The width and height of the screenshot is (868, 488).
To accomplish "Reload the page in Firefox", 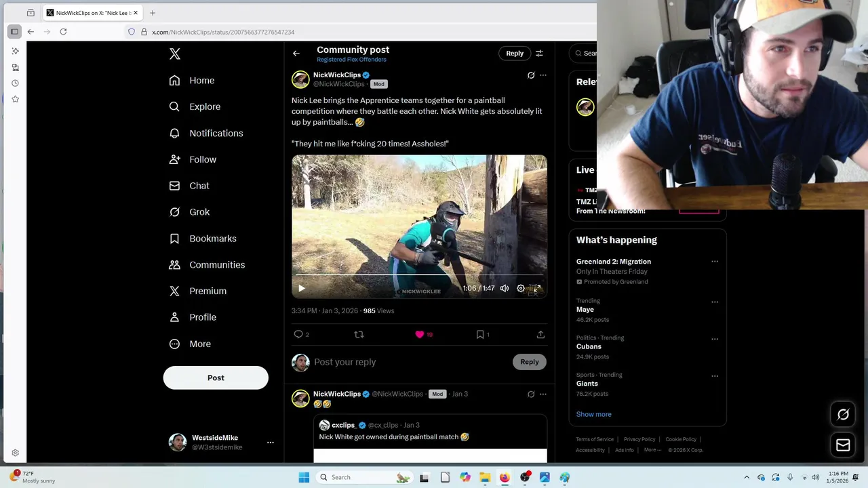I will [63, 32].
